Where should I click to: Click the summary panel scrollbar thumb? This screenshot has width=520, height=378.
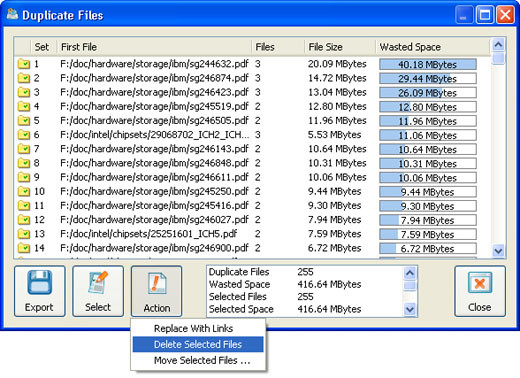pos(410,286)
